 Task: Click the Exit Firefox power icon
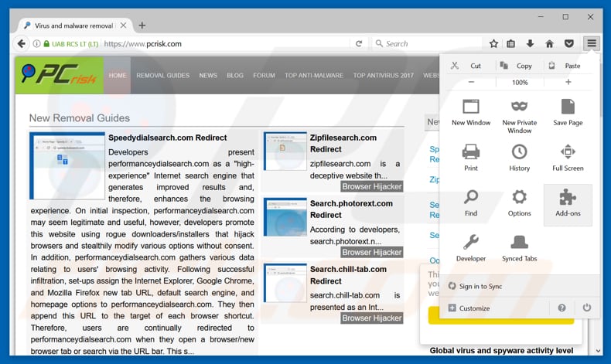586,308
